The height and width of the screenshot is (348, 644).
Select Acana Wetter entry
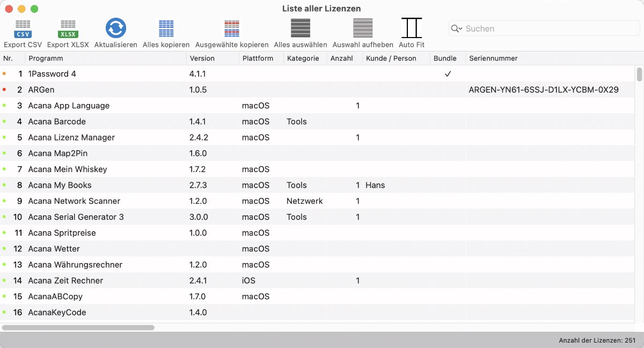coord(318,249)
